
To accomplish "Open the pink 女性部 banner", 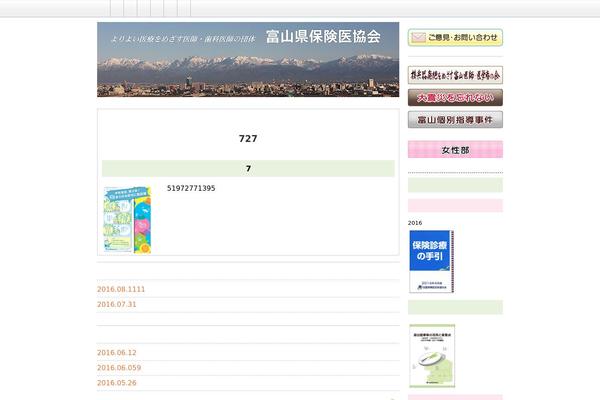I will pyautogui.click(x=455, y=150).
